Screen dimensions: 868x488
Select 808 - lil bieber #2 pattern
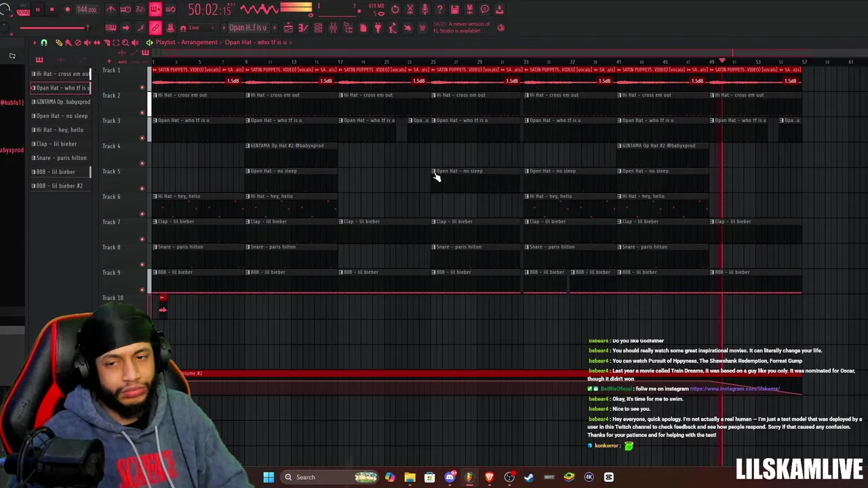tap(61, 186)
